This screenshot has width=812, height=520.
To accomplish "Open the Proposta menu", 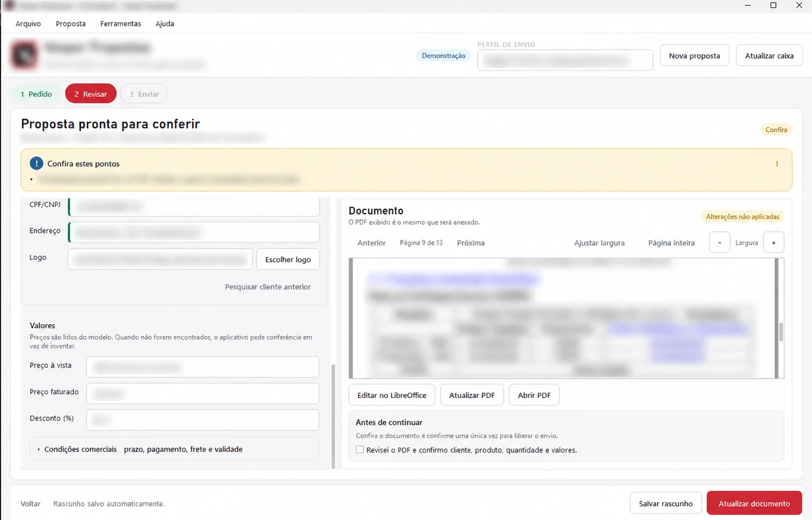I will pyautogui.click(x=70, y=23).
